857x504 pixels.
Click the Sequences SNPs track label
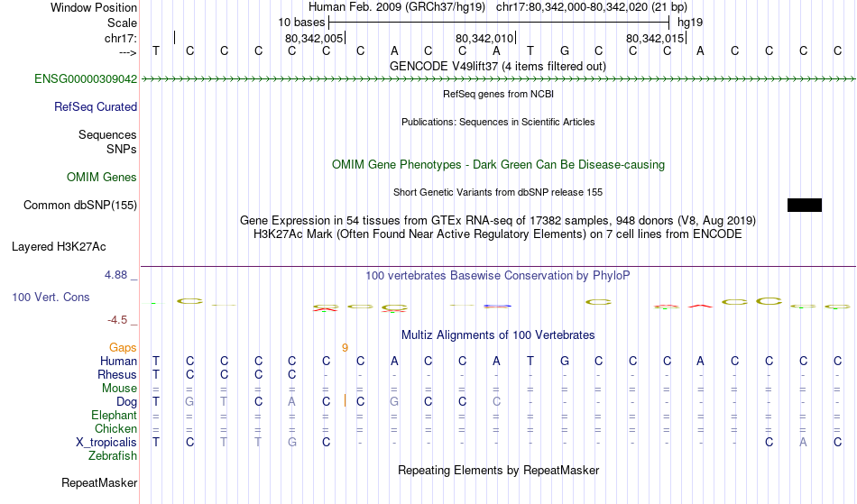click(x=107, y=142)
